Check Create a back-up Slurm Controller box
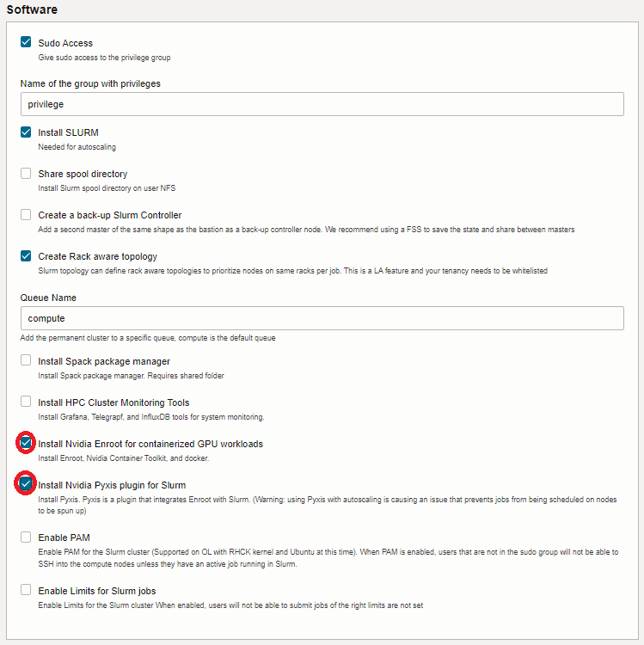Image resolution: width=644 pixels, height=645 pixels. pyautogui.click(x=26, y=215)
